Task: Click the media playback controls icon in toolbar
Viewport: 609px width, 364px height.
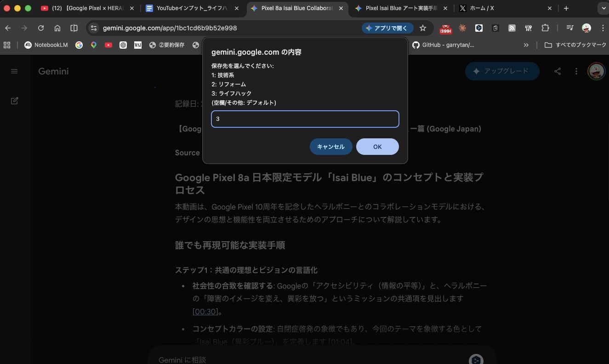Action: (x=569, y=28)
